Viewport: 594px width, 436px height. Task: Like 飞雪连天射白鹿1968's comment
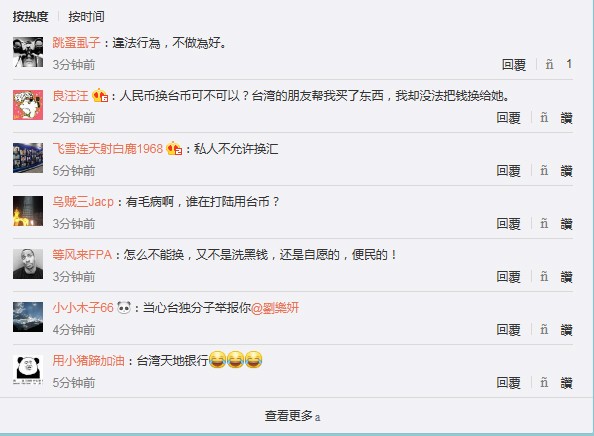tap(556, 171)
